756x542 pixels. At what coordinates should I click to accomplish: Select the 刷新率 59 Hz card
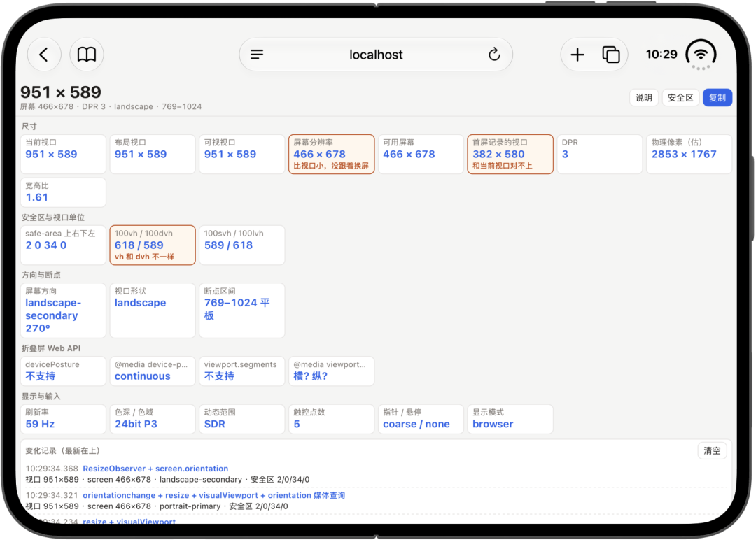[63, 419]
